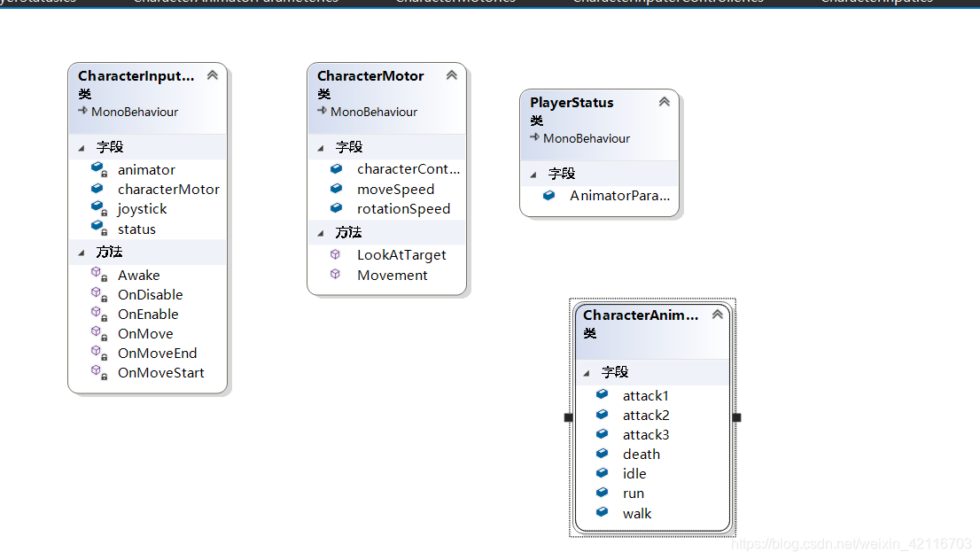Select the animator field name
The image size is (980, 560).
pos(146,170)
